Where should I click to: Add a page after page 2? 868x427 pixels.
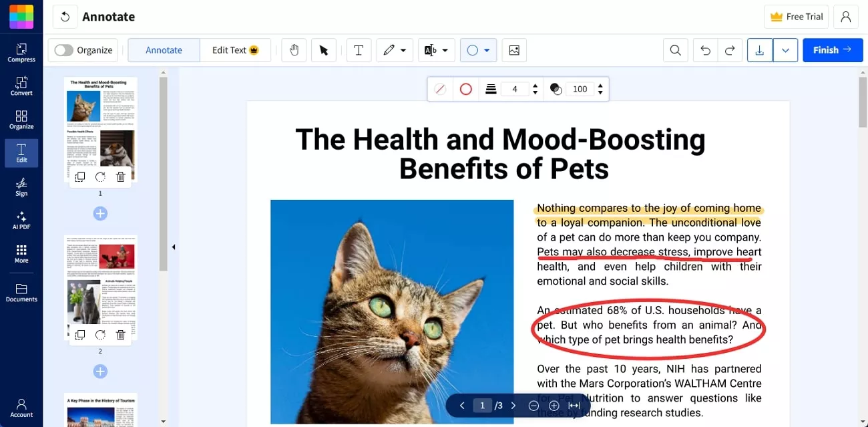100,371
